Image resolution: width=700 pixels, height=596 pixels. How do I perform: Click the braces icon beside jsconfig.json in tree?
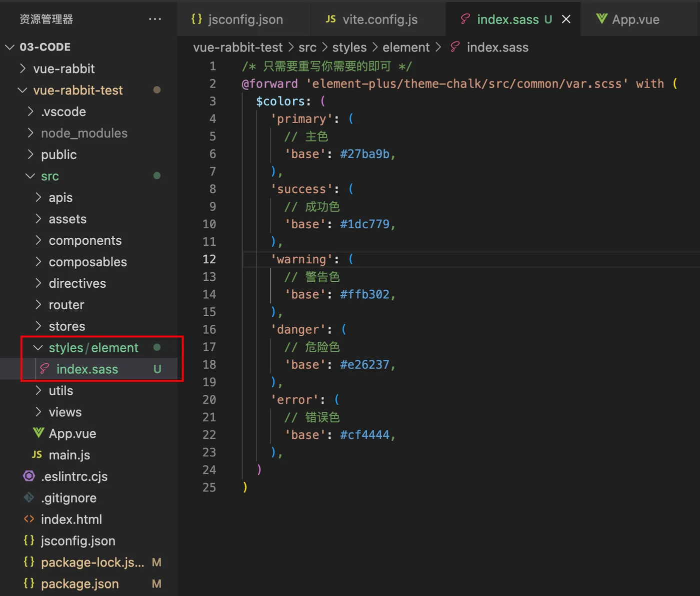(29, 540)
